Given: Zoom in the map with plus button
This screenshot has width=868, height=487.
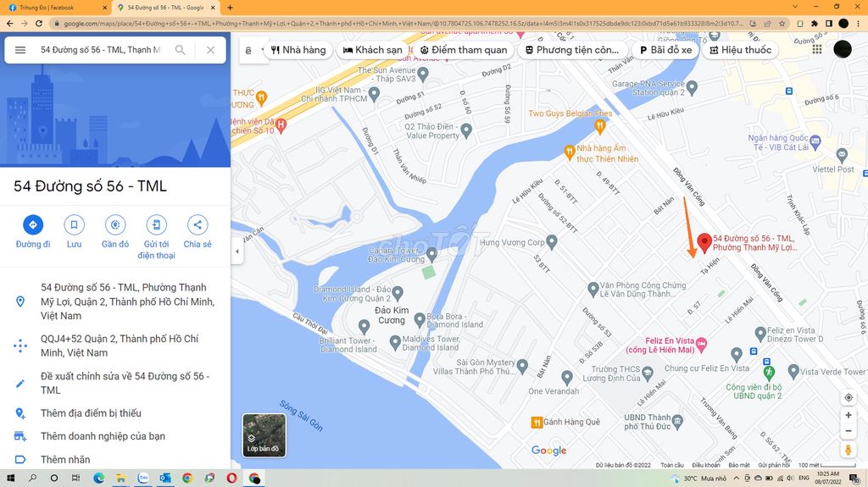Looking at the screenshot, I should coord(848,415).
